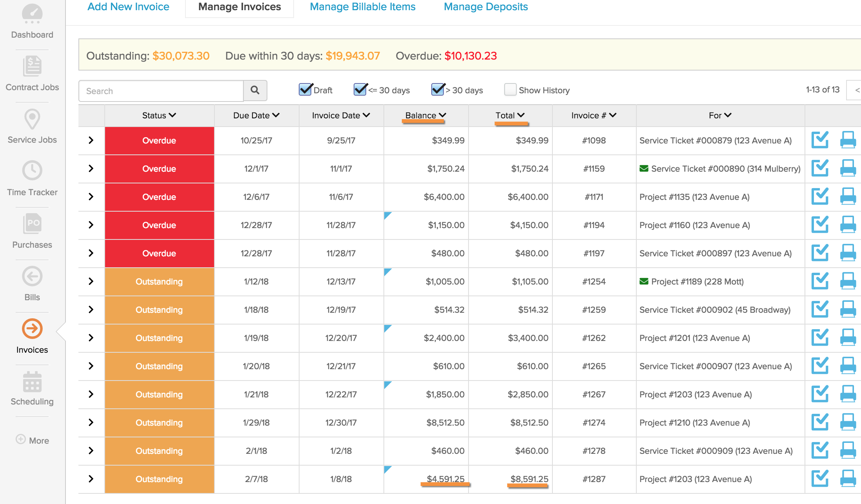
Task: Expand the row for invoice #1287
Action: tap(91, 479)
